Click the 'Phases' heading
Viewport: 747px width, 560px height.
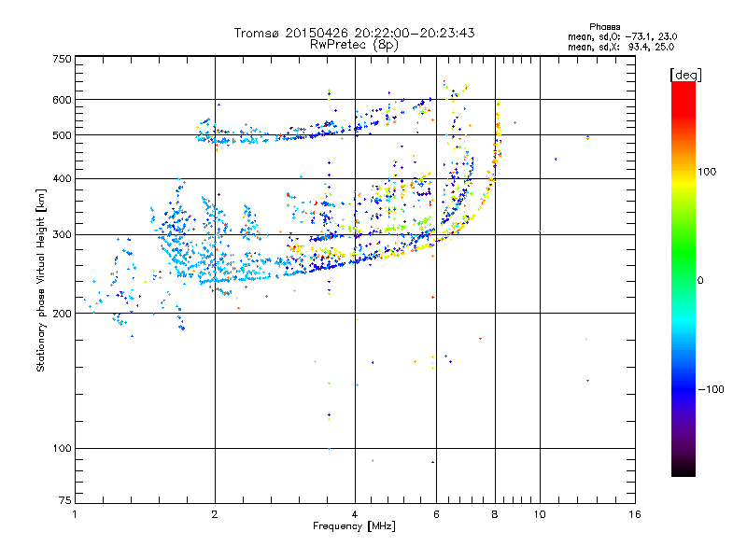pos(604,27)
